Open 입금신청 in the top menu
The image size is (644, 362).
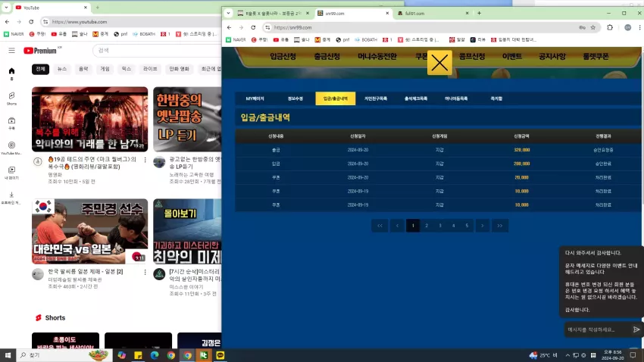tap(283, 56)
